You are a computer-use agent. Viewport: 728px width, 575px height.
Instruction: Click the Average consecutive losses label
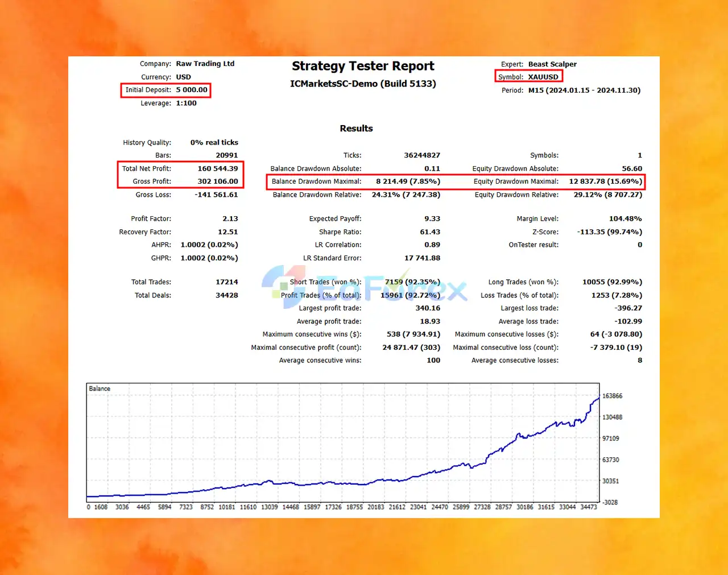point(515,361)
